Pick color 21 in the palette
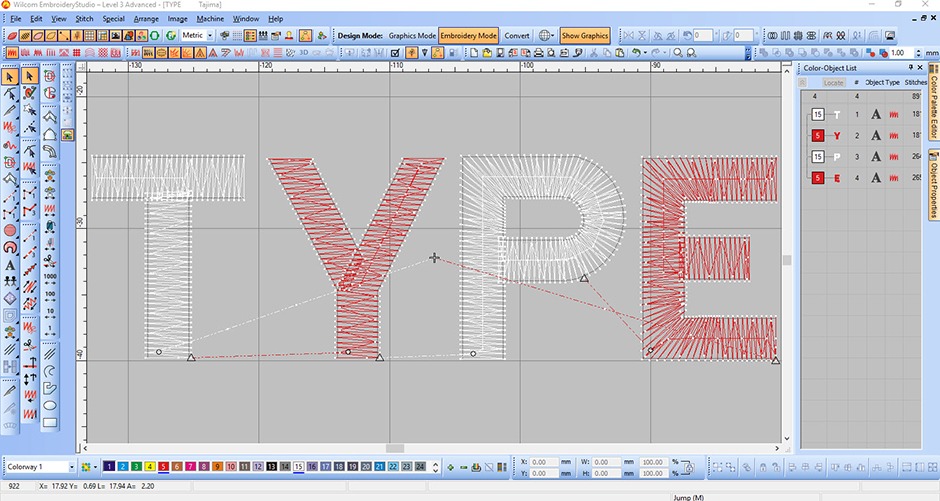Image resolution: width=940 pixels, height=501 pixels. 379,466
